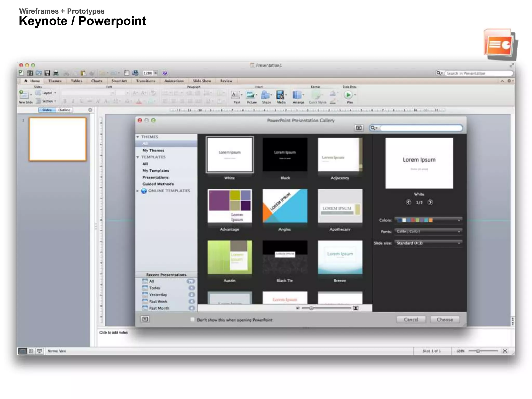Switch to Normal View status icon

pyautogui.click(x=23, y=351)
